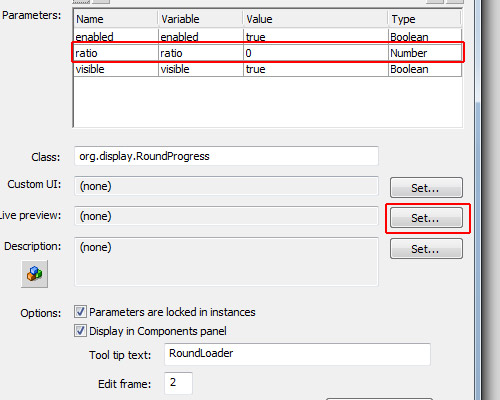Select the enabled parameter name cell
500x400 pixels.
(116, 37)
